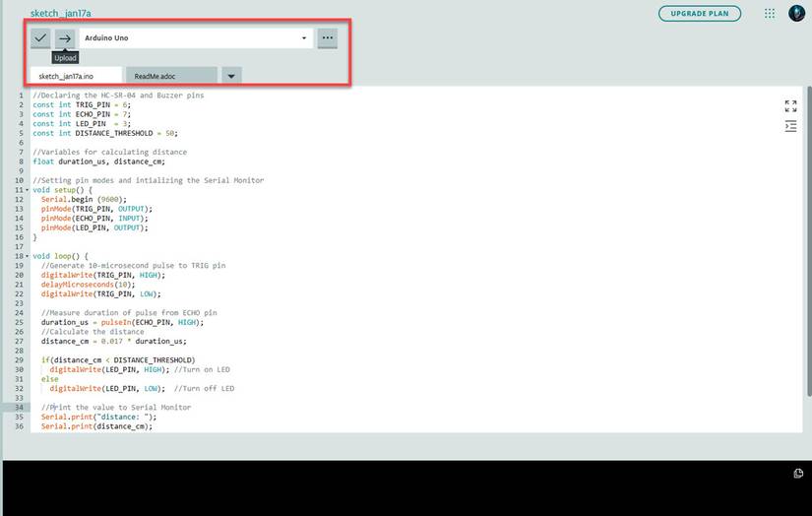812x516 pixels.
Task: Switch to the sketch_jan17a.ino tab
Action: [x=76, y=76]
